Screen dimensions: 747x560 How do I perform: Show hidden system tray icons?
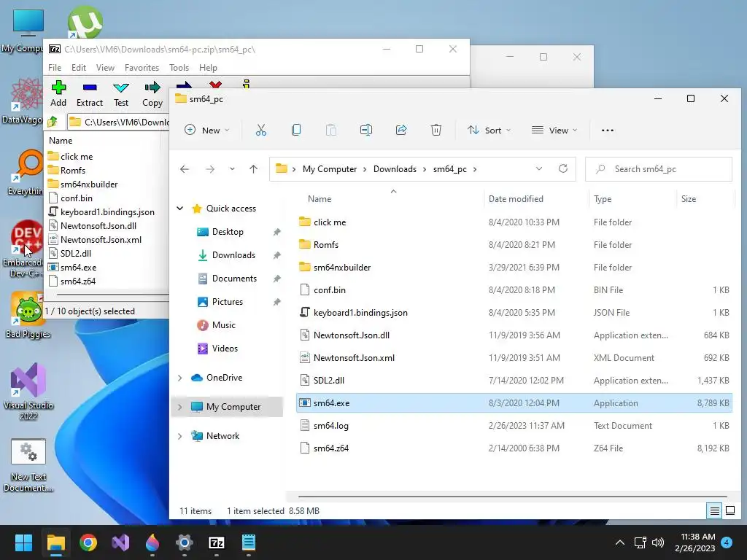click(x=620, y=542)
